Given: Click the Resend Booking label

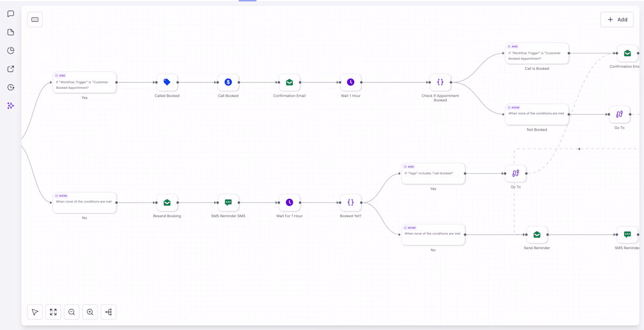Looking at the screenshot, I should click(x=167, y=216).
